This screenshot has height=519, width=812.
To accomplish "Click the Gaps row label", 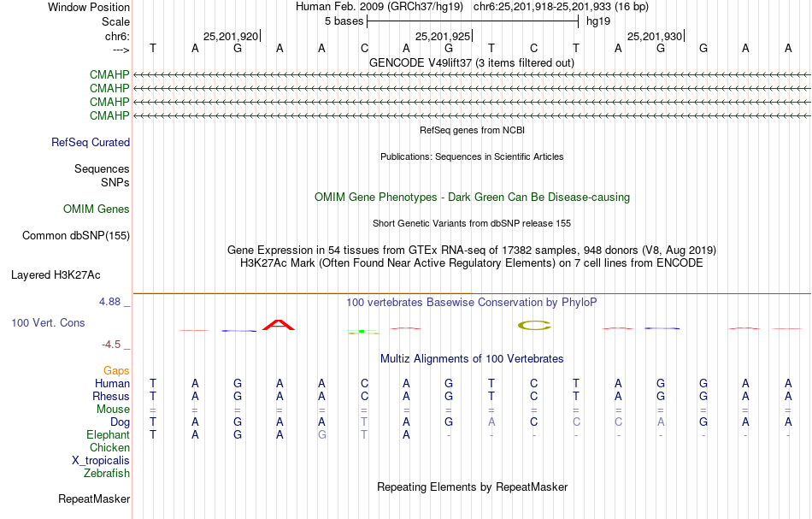I will pos(116,371).
